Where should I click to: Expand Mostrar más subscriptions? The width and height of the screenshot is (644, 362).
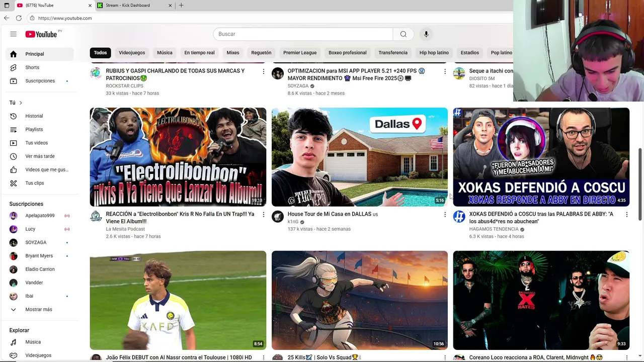coord(39,310)
